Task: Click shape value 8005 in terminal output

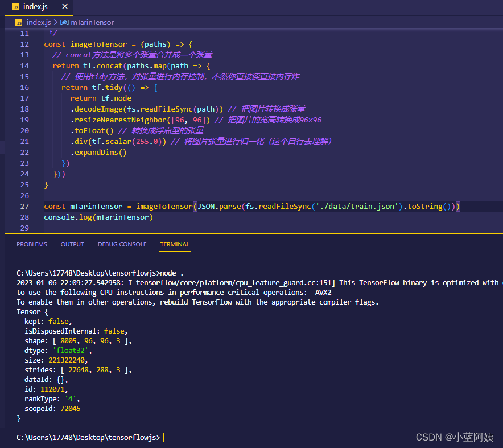Action: 69,341
